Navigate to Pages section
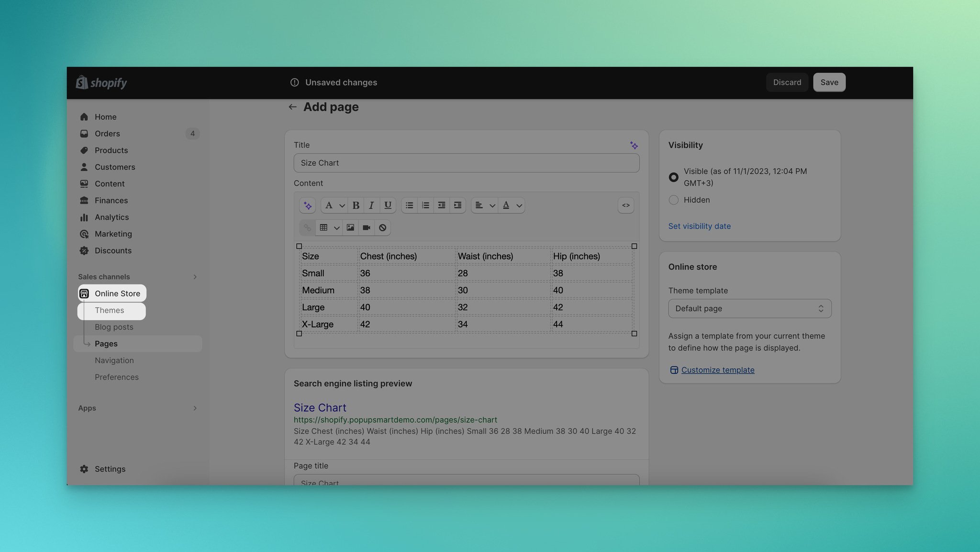This screenshot has width=980, height=552. pos(106,343)
